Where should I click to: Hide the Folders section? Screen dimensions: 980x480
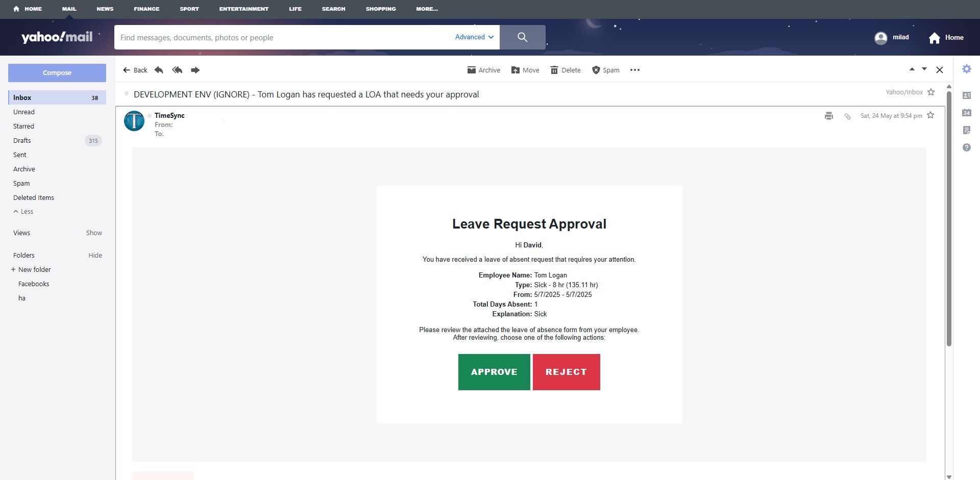click(x=95, y=256)
